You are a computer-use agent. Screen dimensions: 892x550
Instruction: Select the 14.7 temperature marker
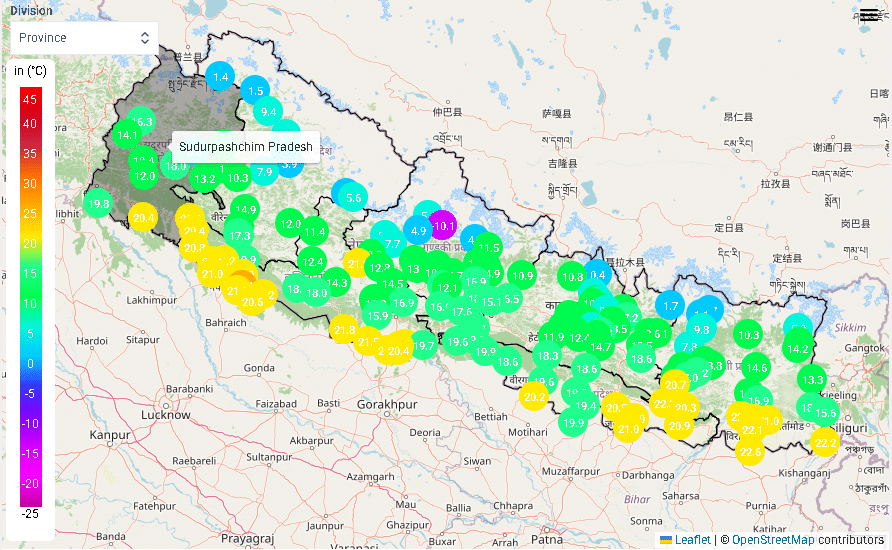[x=600, y=346]
